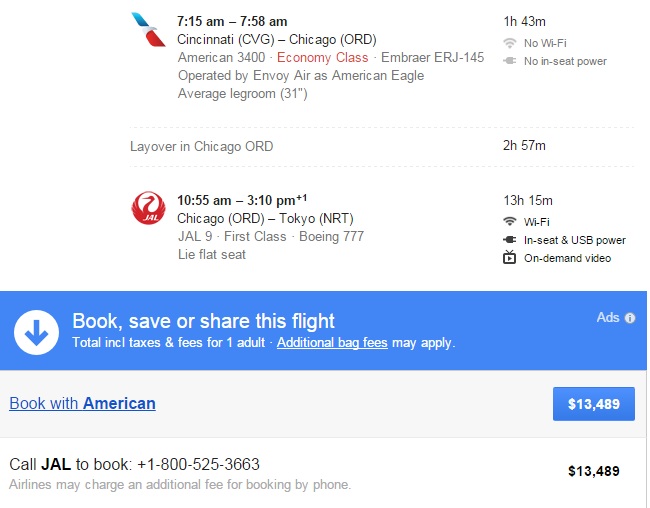This screenshot has width=650, height=508.
Task: Open the Book with American link
Action: [82, 404]
